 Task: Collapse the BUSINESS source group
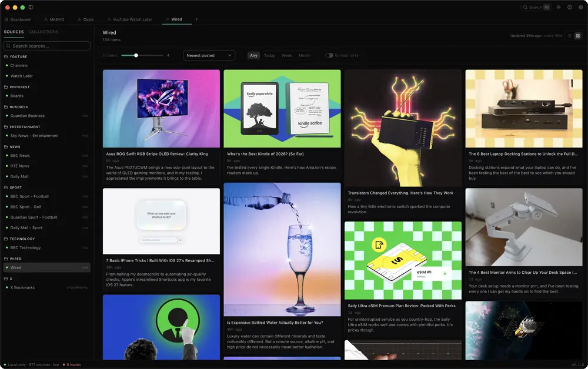click(x=19, y=107)
